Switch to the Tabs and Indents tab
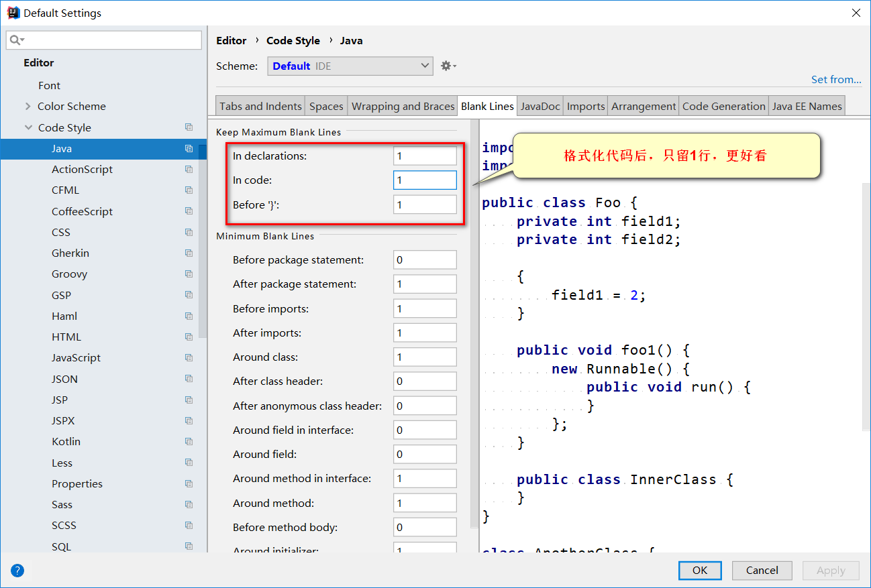The width and height of the screenshot is (871, 588). pyautogui.click(x=260, y=106)
